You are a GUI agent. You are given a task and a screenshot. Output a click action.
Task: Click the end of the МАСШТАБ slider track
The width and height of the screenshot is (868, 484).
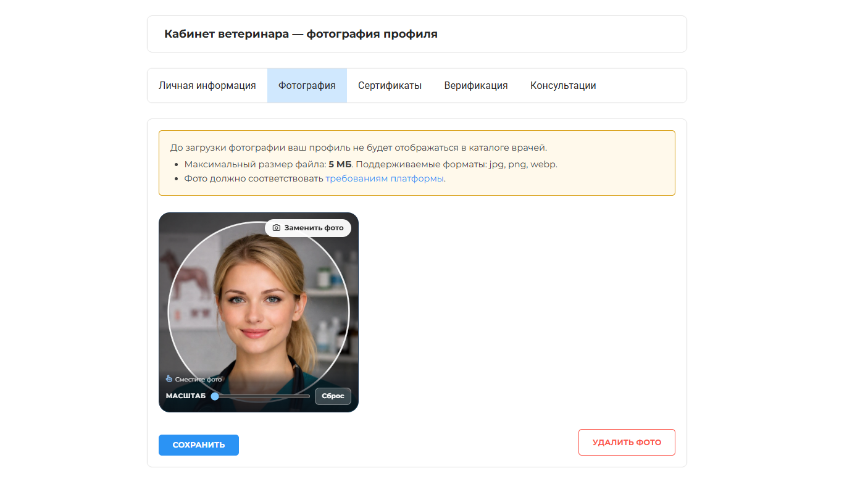pos(307,396)
